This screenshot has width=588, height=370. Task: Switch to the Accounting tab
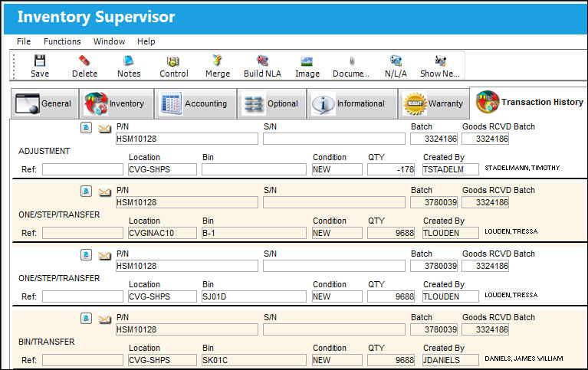point(195,104)
